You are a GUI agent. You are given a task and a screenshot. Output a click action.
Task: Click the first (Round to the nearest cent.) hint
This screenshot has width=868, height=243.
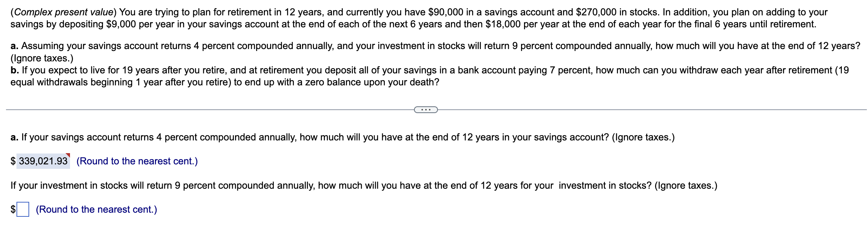(137, 161)
